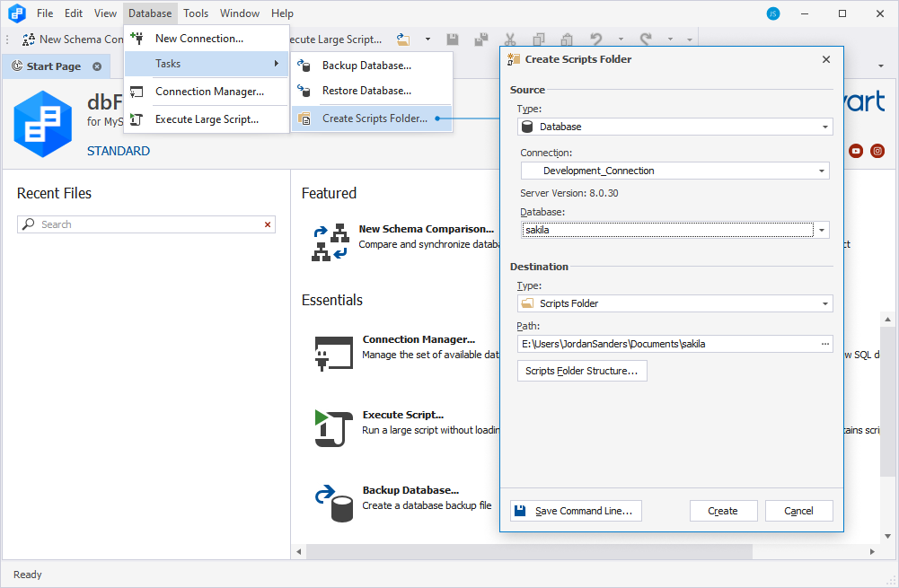Click the Create button
The image size is (899, 588).
[x=723, y=511]
